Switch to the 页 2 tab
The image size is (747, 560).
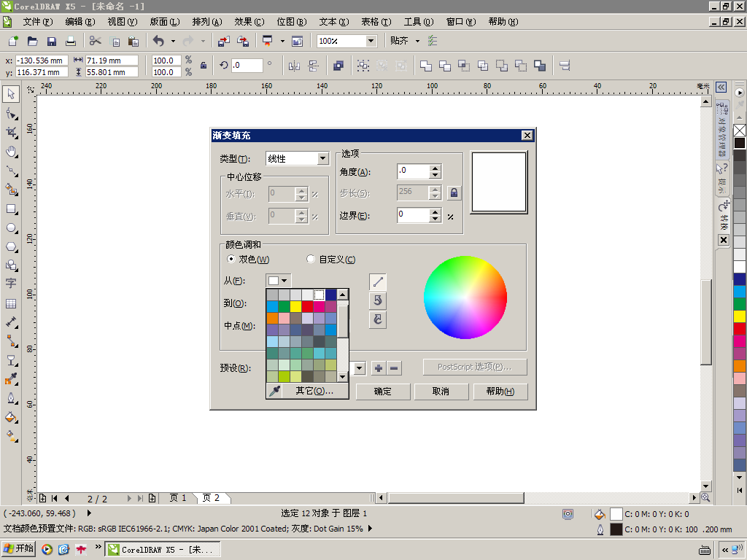(211, 497)
